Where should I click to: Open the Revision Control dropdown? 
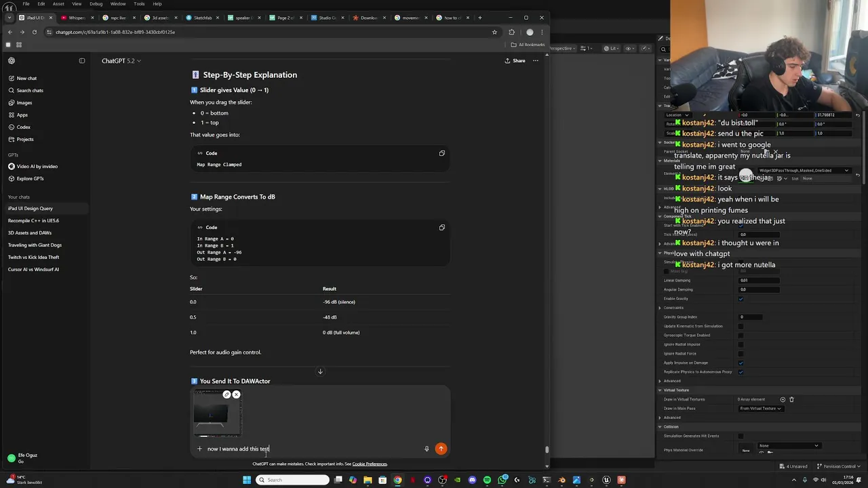[x=840, y=466]
